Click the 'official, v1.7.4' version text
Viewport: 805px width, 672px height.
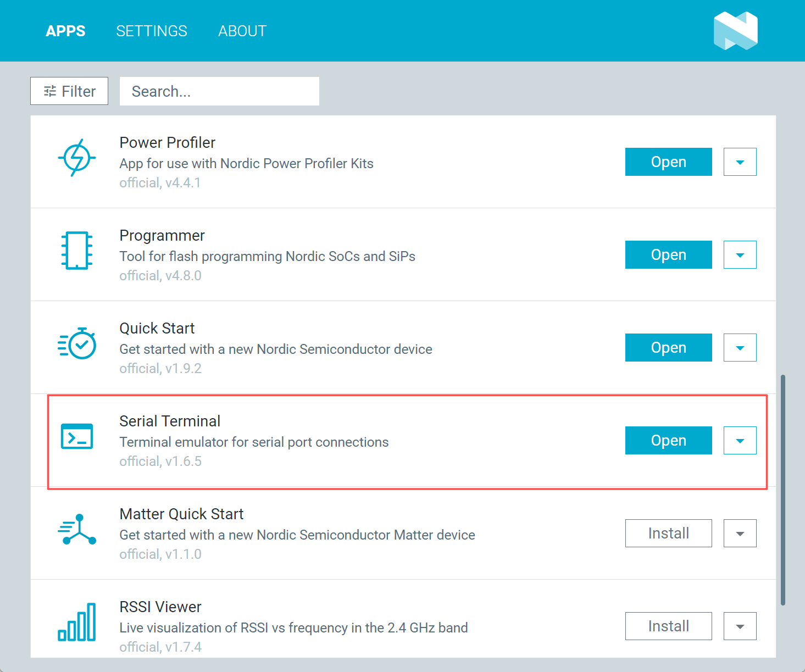pyautogui.click(x=160, y=647)
